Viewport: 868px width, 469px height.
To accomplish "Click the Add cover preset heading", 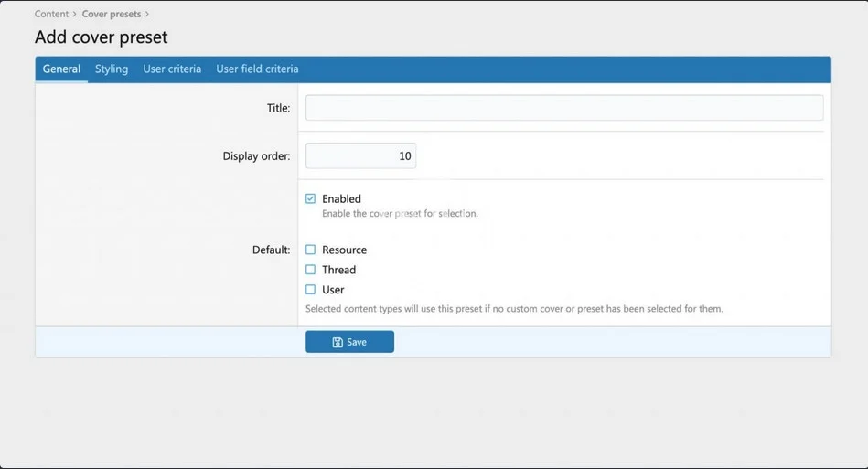I will pyautogui.click(x=102, y=37).
